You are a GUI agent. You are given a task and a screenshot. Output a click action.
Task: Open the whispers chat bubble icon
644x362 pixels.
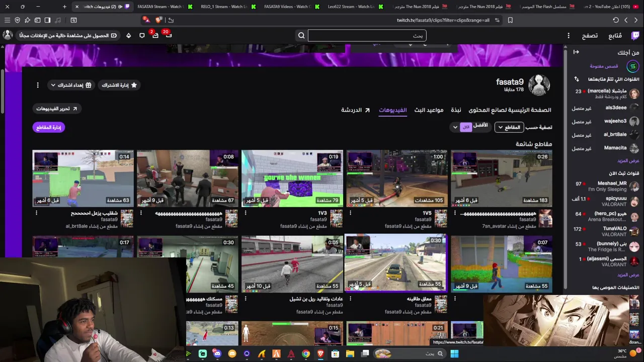[142, 35]
